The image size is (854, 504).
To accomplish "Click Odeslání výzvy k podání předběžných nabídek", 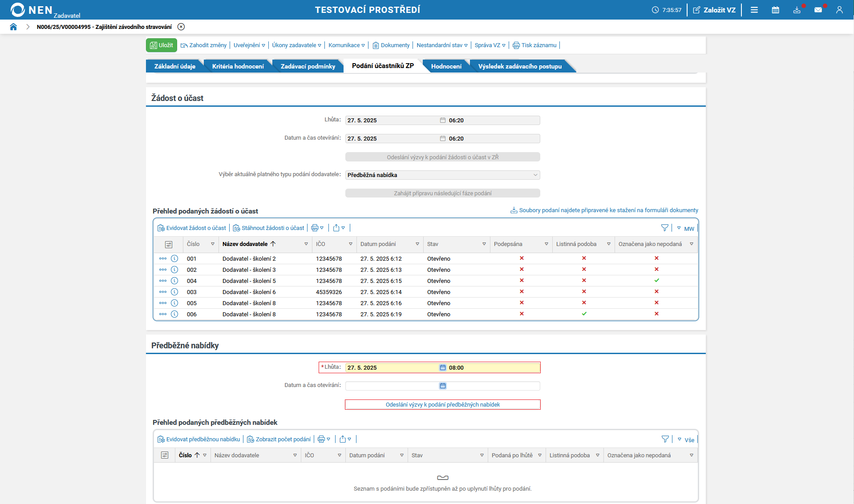I will tap(442, 404).
